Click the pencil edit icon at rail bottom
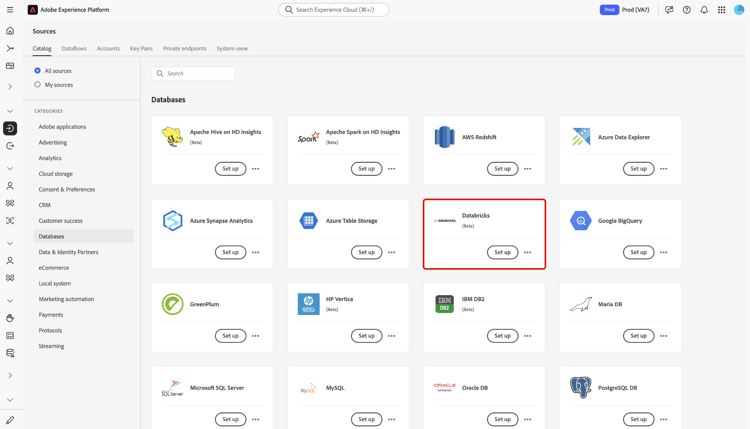 [10, 420]
